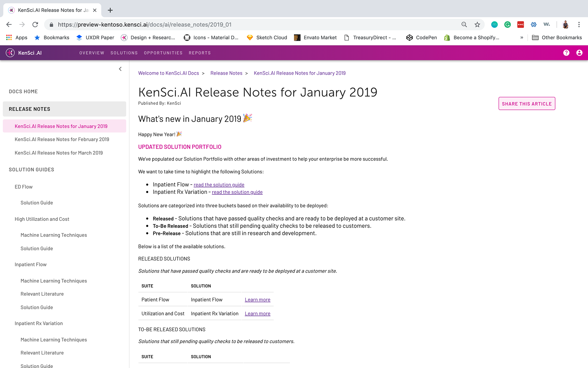Image resolution: width=588 pixels, height=368 pixels.
Task: Click Learn more in Inpatient Flow row
Action: (258, 300)
